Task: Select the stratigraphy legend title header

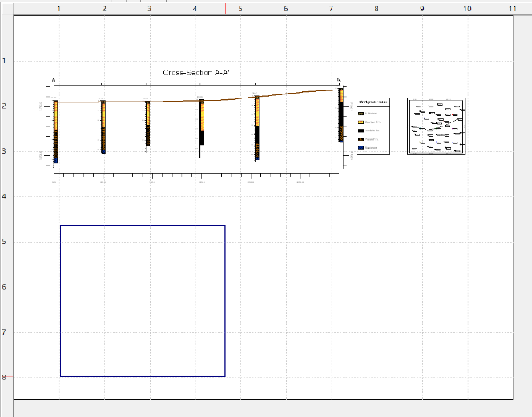Action: pos(373,102)
